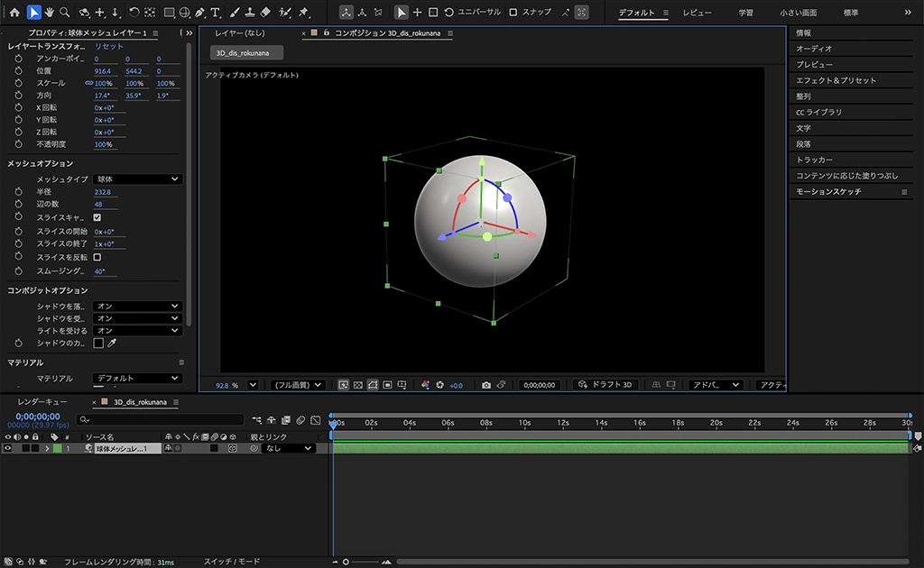Screen dimensions: 924x568
Task: Pick the Type (T) tool
Action: point(215,13)
